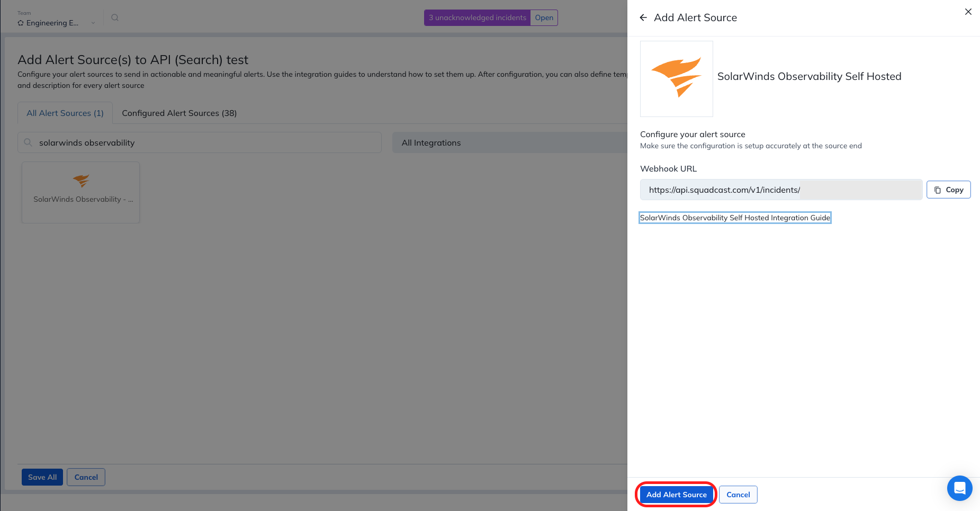The height and width of the screenshot is (511, 980).
Task: Switch to the All Alert Sources tab
Action: [65, 113]
